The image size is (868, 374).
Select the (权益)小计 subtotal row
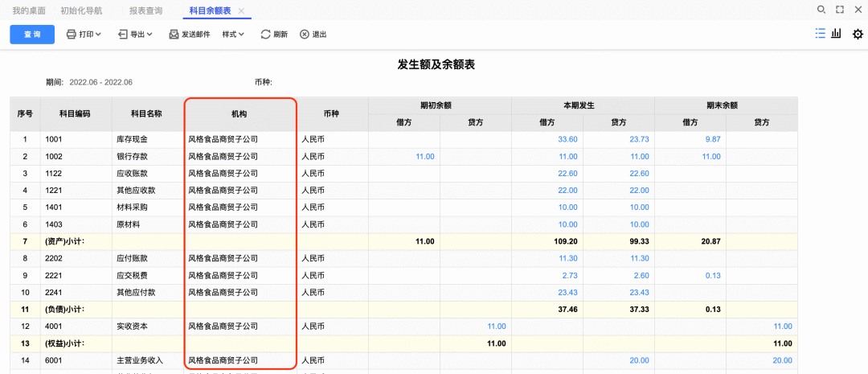pos(403,343)
